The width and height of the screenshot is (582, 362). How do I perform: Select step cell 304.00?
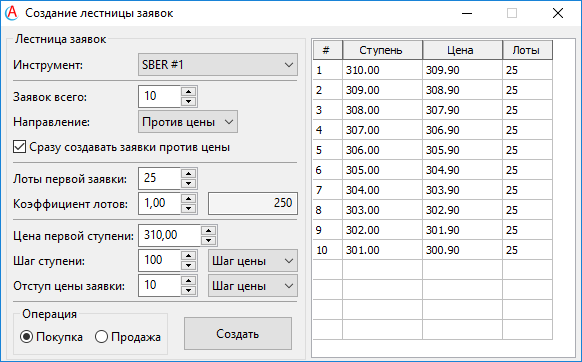tap(382, 190)
